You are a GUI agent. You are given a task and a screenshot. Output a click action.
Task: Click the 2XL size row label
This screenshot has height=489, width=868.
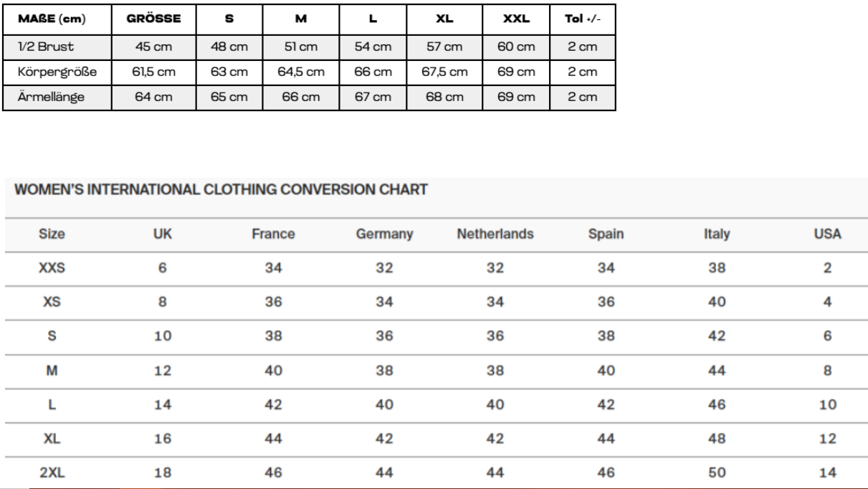52,473
